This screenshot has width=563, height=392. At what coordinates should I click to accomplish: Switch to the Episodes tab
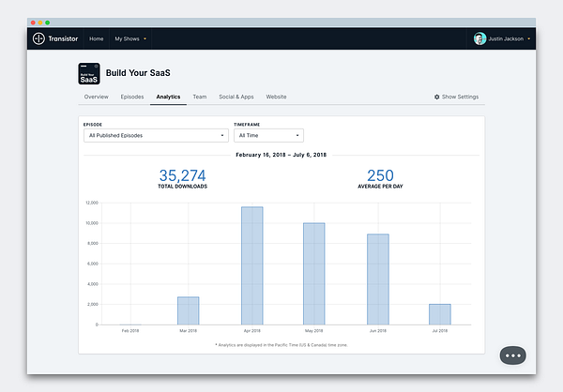(132, 97)
